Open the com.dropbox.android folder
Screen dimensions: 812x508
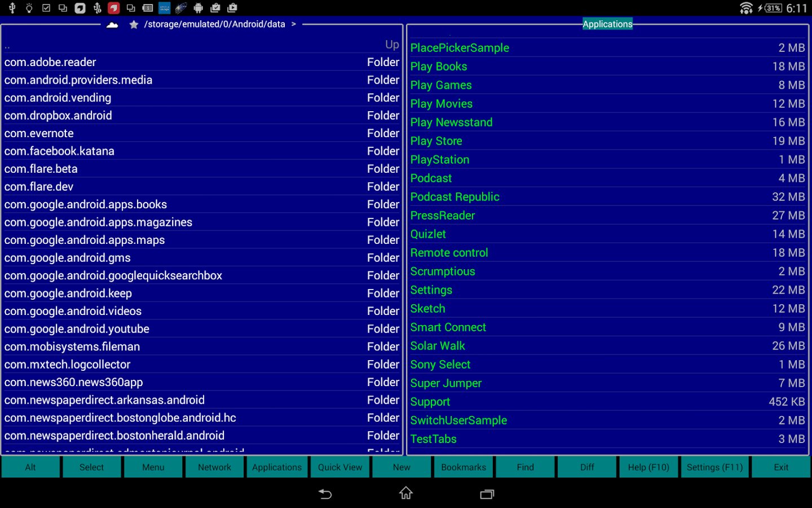click(202, 116)
